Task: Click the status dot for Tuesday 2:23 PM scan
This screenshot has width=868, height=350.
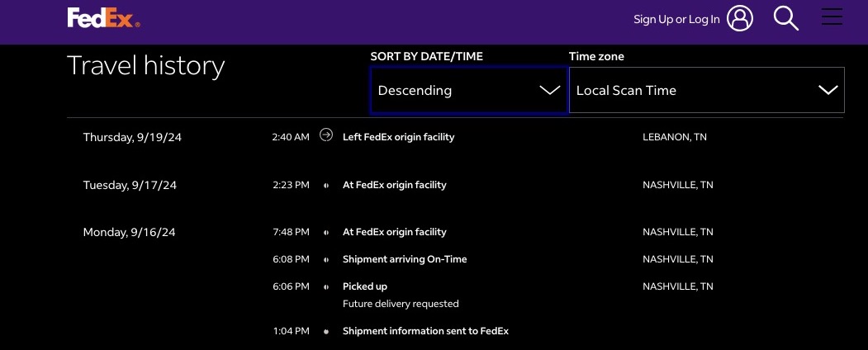Action: point(326,186)
